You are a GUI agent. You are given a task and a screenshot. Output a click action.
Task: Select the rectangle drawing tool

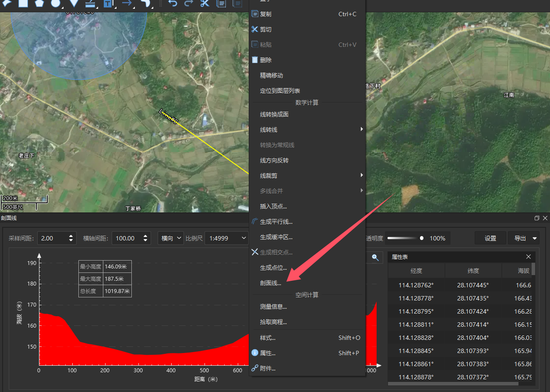[x=23, y=4]
